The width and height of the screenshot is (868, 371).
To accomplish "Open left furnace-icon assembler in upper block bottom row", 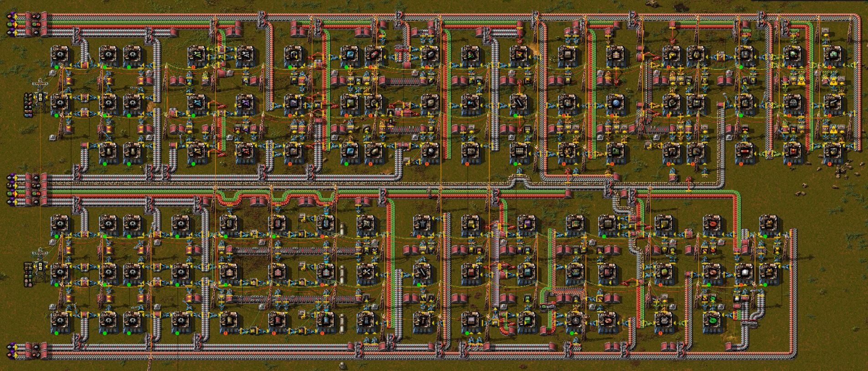I will click(x=108, y=152).
